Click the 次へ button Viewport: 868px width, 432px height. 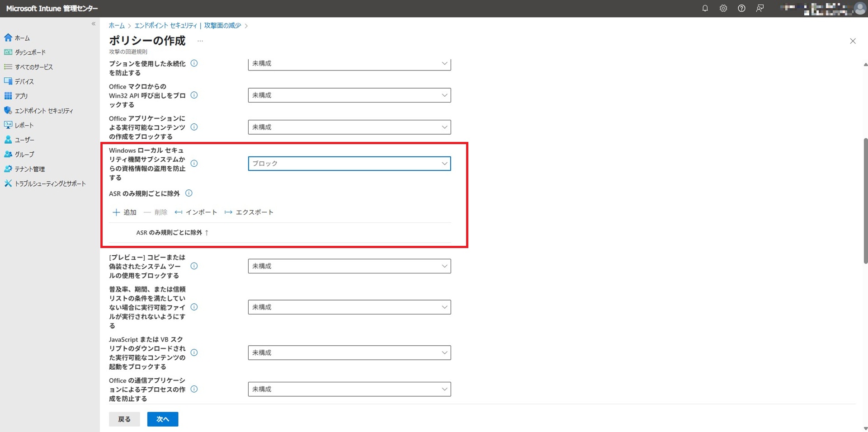click(162, 419)
